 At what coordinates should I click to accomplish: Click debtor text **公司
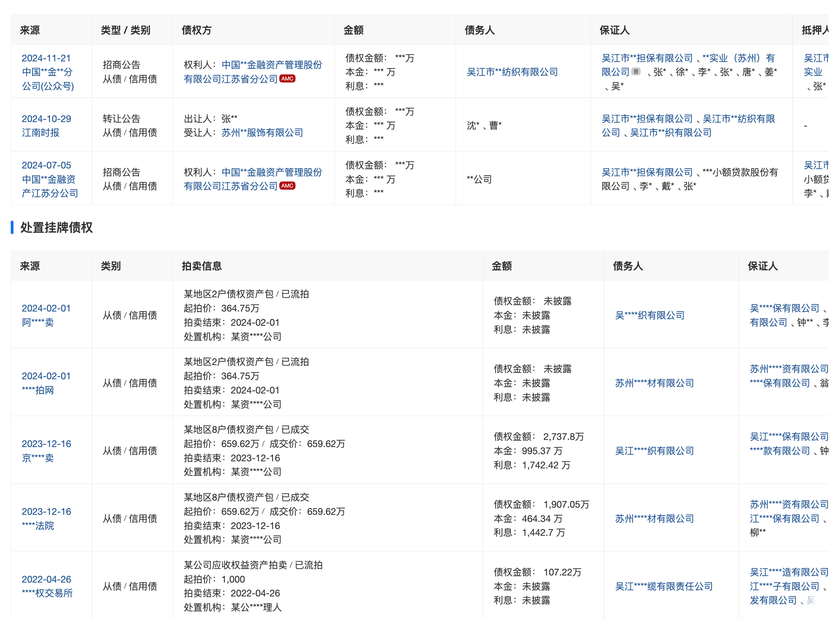[x=479, y=179]
